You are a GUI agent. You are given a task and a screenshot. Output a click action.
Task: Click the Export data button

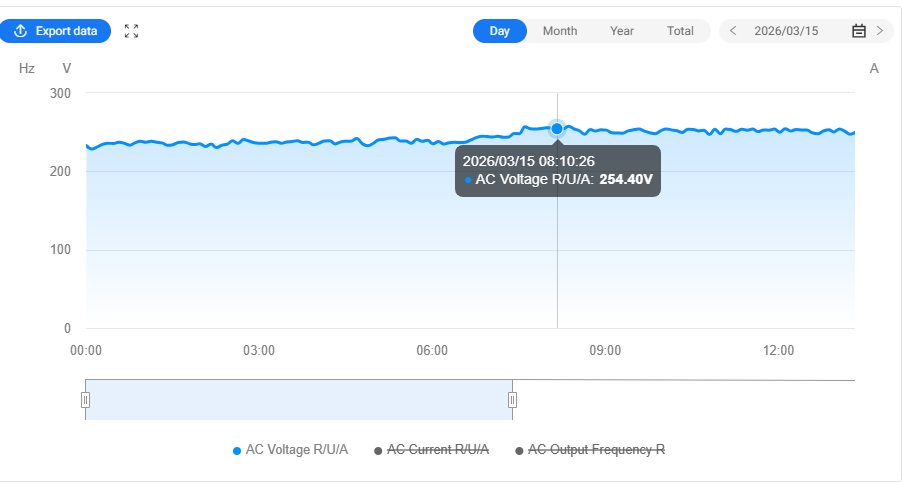point(56,31)
